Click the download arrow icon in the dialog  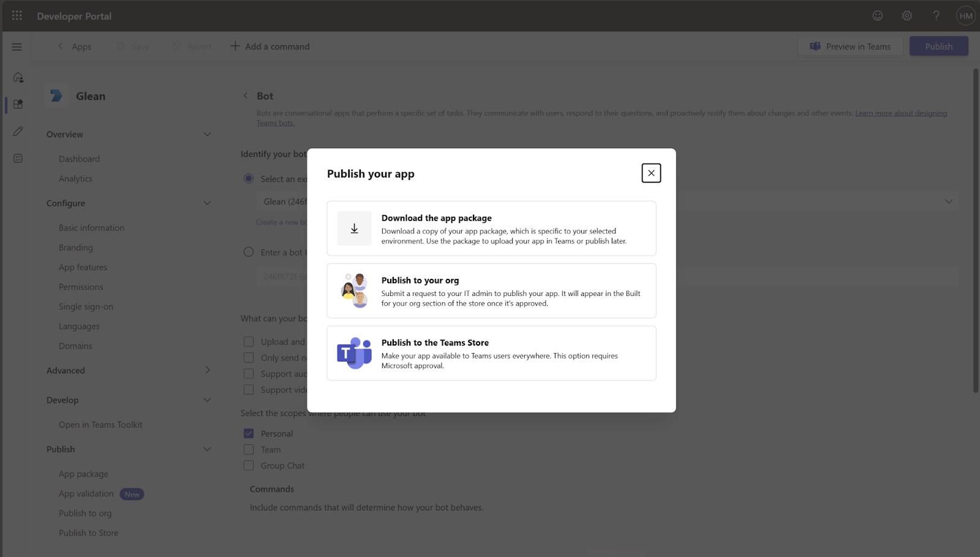[354, 229]
